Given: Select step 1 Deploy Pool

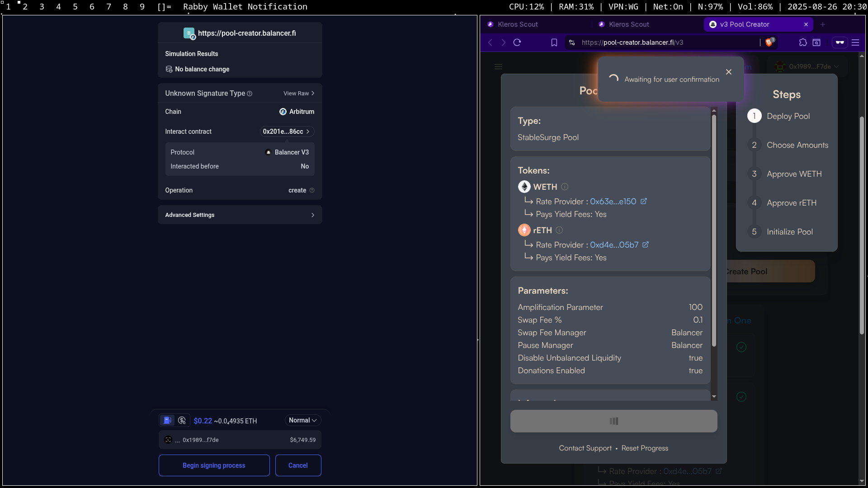Looking at the screenshot, I should (778, 116).
